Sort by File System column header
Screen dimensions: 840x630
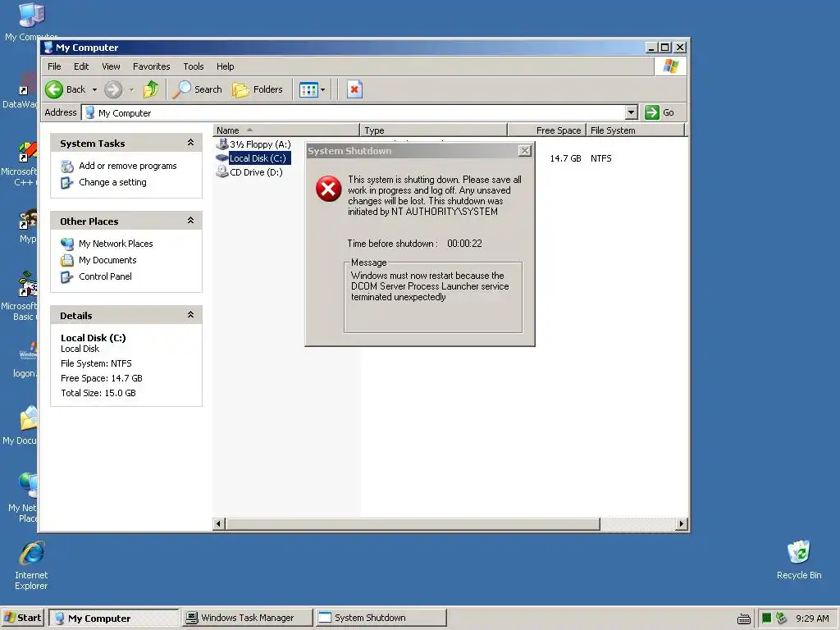(x=636, y=130)
